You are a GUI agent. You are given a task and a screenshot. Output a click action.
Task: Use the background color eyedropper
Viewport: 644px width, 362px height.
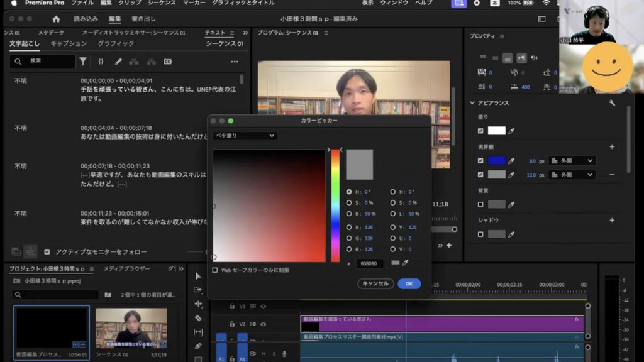(x=511, y=204)
